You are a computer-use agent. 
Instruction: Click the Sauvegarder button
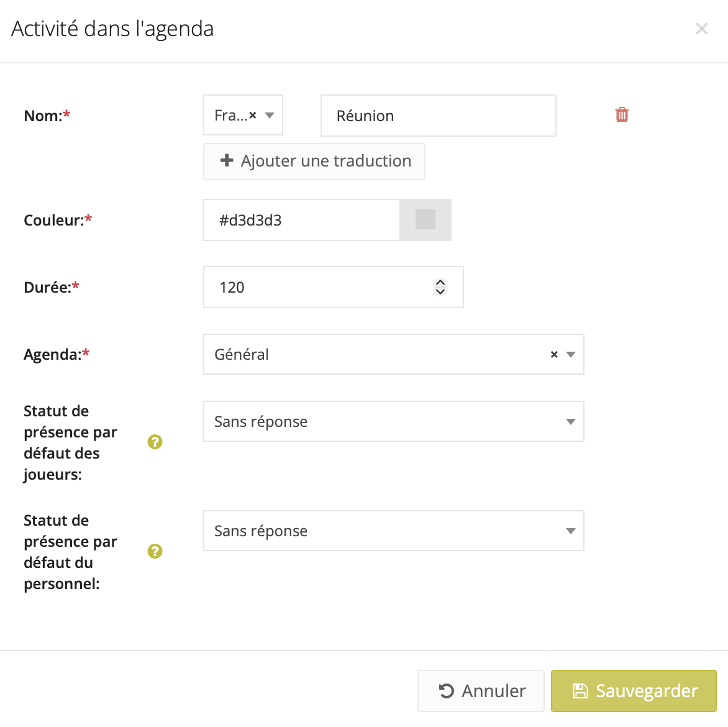[x=634, y=690]
